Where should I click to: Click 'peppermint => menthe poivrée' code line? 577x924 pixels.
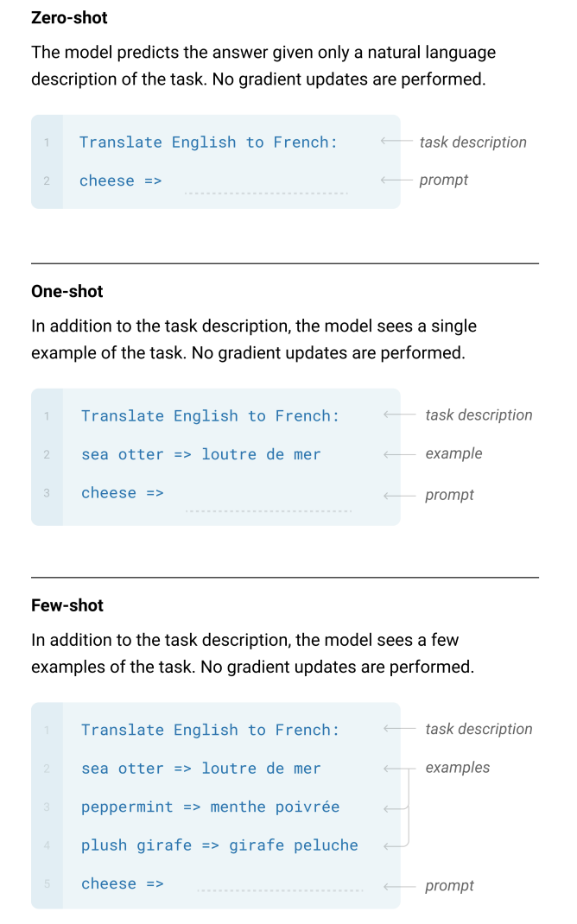coord(210,807)
